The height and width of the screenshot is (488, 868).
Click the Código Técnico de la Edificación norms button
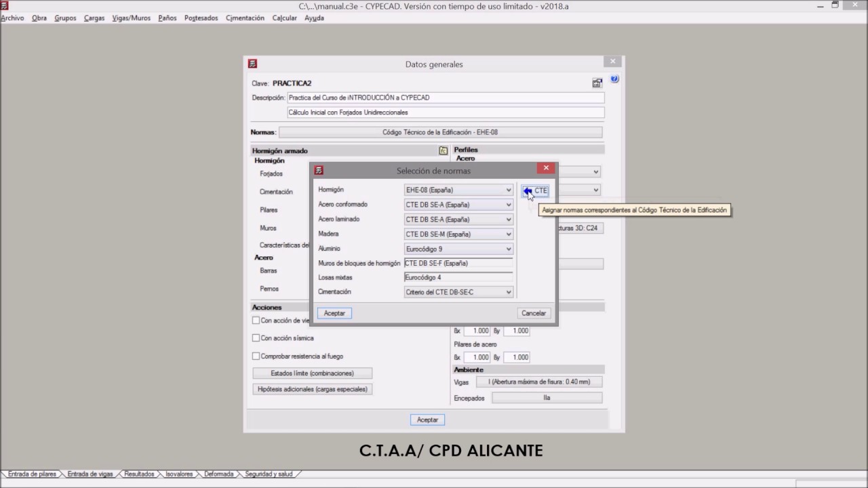click(440, 132)
